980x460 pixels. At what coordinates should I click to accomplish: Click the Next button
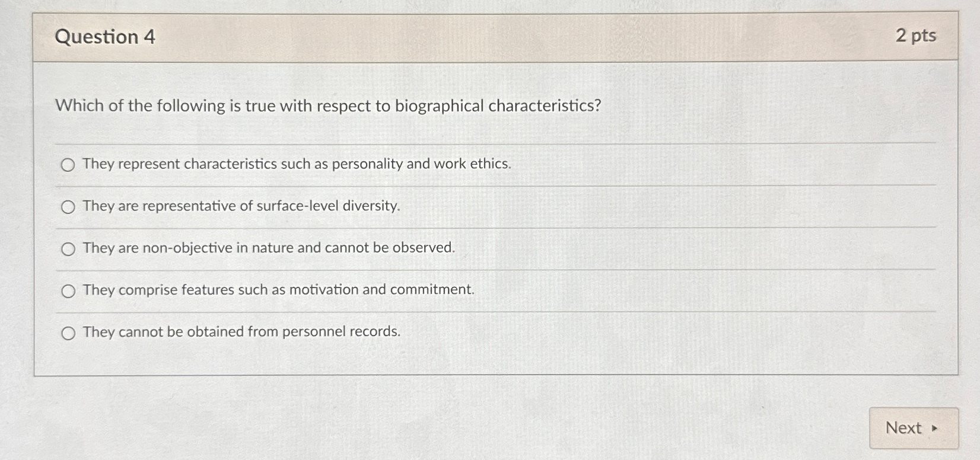tap(912, 427)
